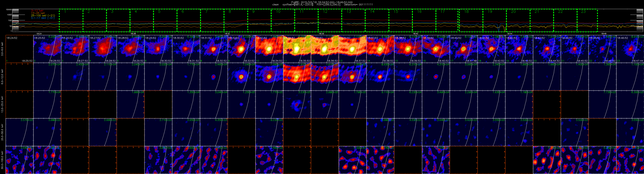Click the xyoffset=[881.6,-225.0] header text
Viewport: 644px width, 174px height.
click(298, 4)
